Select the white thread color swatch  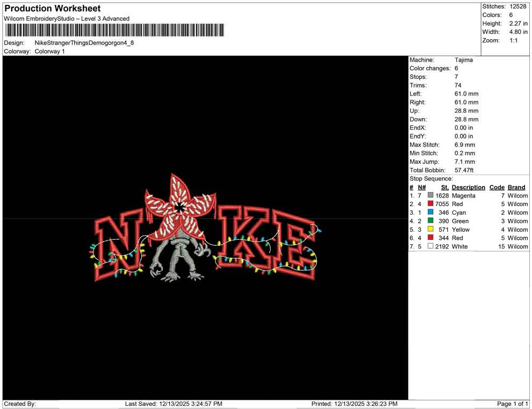tap(430, 246)
